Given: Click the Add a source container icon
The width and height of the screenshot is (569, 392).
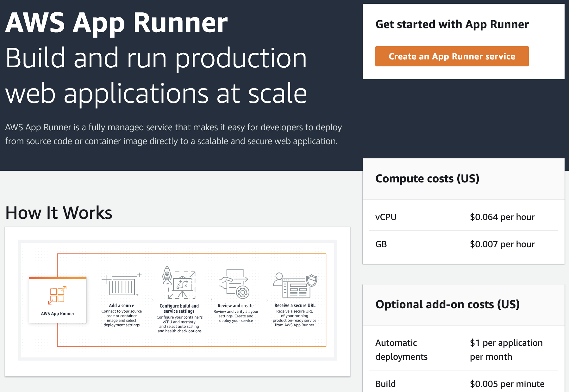Looking at the screenshot, I should 122,285.
